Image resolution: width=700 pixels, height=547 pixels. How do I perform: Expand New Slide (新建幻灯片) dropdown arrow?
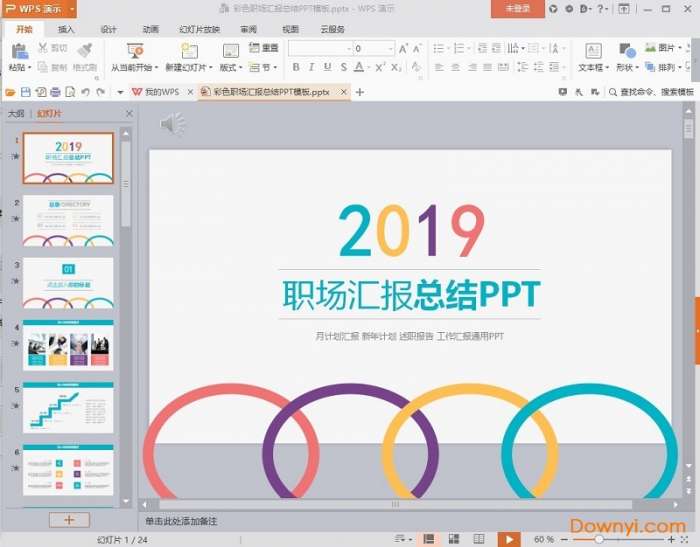point(210,68)
